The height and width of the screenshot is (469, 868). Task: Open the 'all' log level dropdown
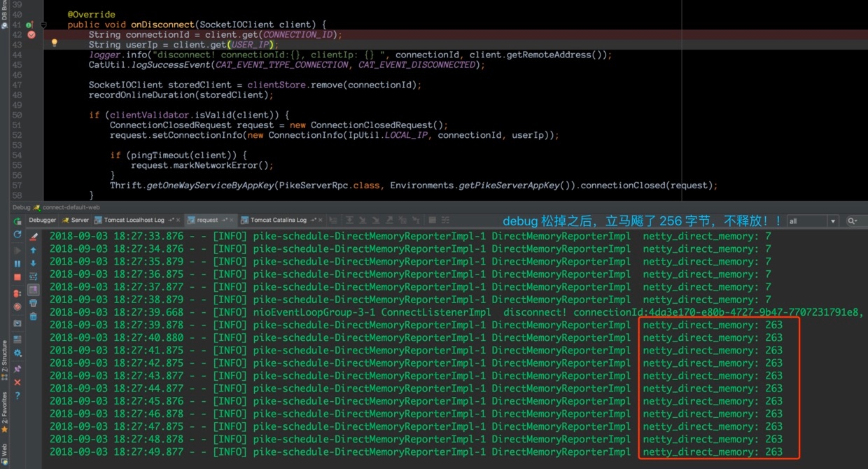tap(812, 221)
